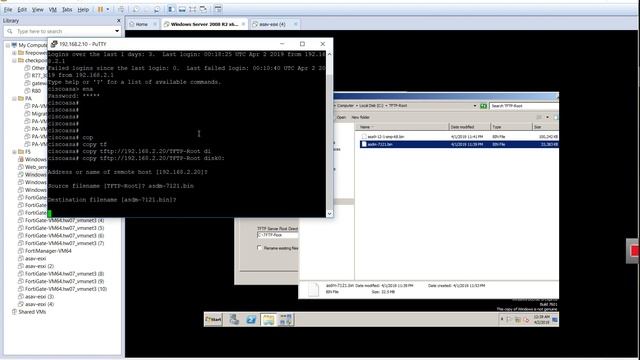Image resolution: width=640 pixels, height=360 pixels.
Task: Click Open in the Explorer toolbar
Action: (341, 117)
